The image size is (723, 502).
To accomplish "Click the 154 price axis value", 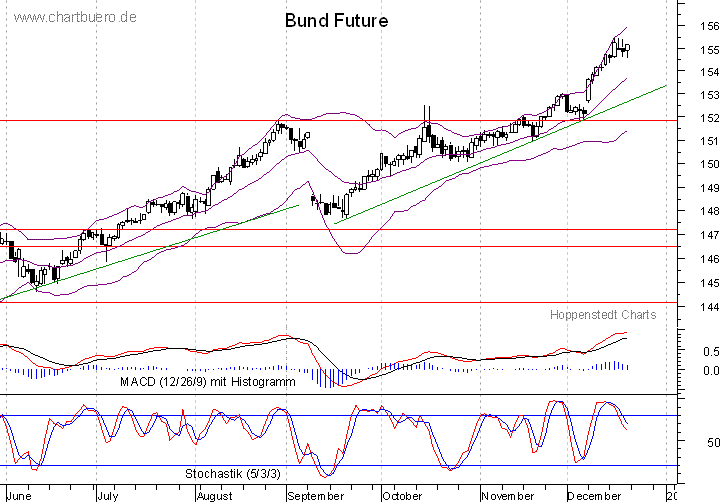I will click(x=709, y=72).
